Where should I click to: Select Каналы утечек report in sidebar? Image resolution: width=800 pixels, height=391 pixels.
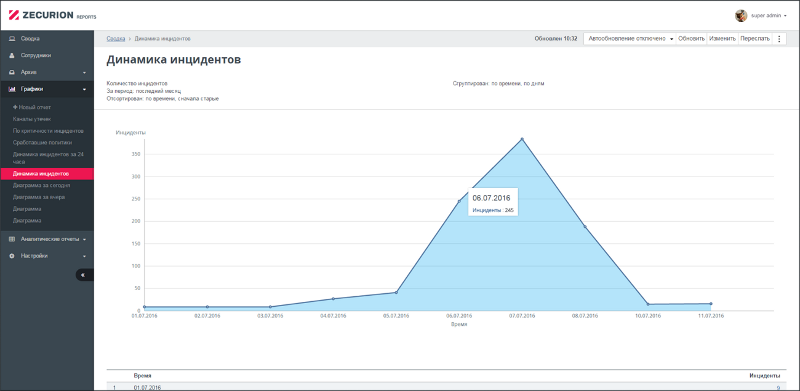[32, 119]
